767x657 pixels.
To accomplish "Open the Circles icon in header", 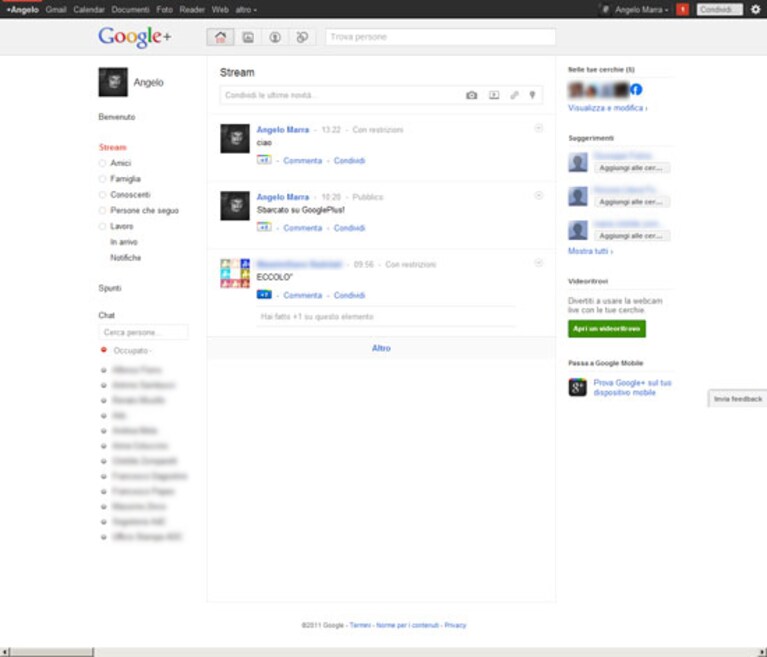I will pos(302,37).
